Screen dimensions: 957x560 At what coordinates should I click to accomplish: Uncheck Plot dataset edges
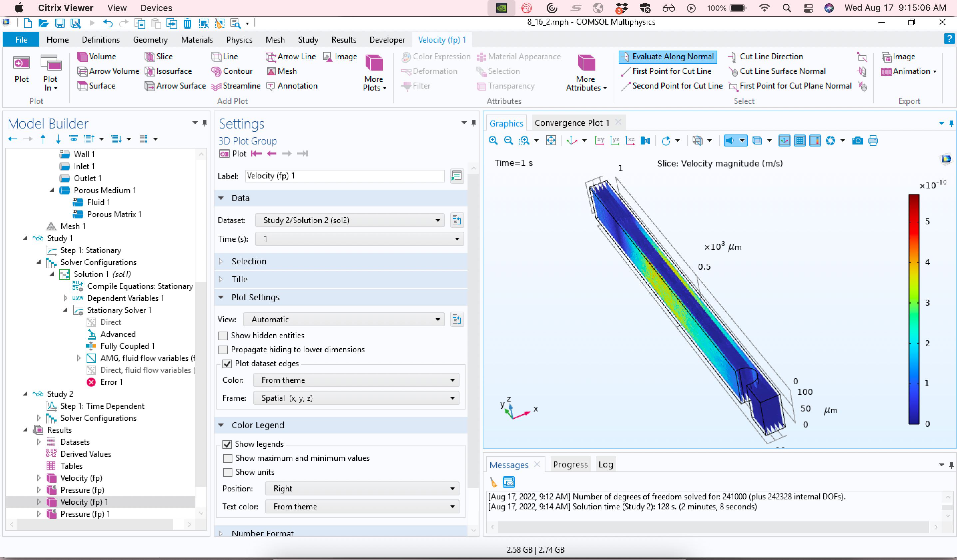click(227, 364)
